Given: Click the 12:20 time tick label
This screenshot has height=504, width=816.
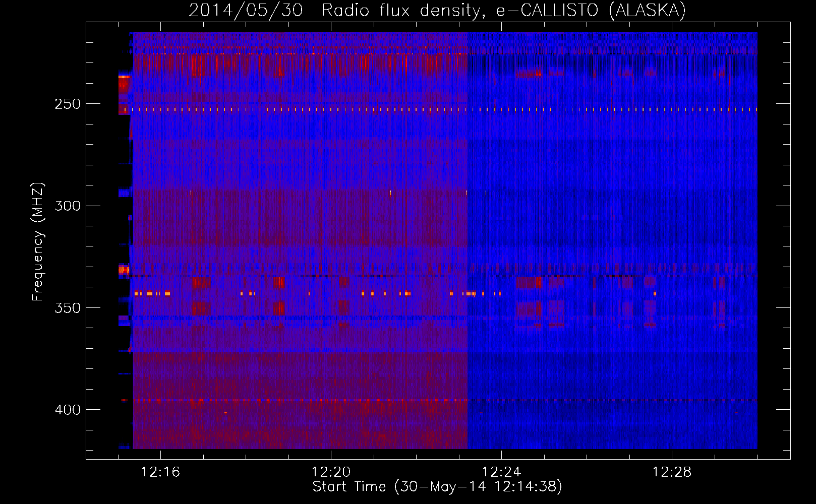Looking at the screenshot, I should click(x=331, y=472).
